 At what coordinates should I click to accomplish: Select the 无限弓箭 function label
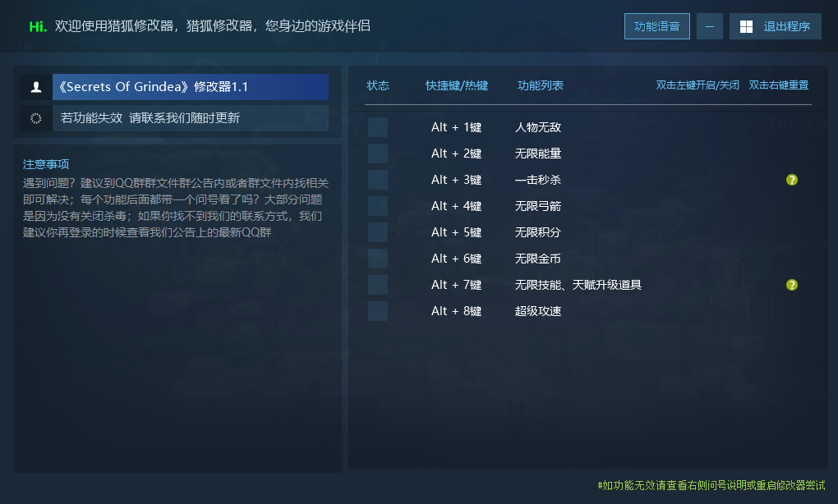(537, 206)
